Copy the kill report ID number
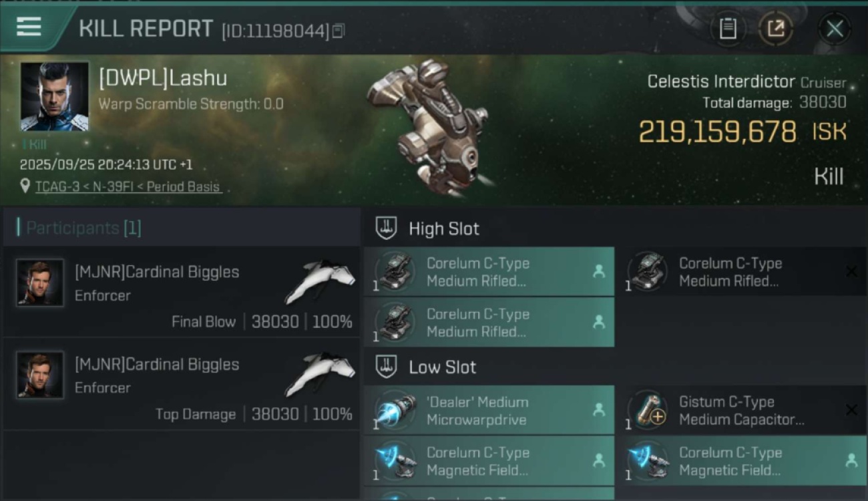The width and height of the screenshot is (868, 501). [x=339, y=31]
